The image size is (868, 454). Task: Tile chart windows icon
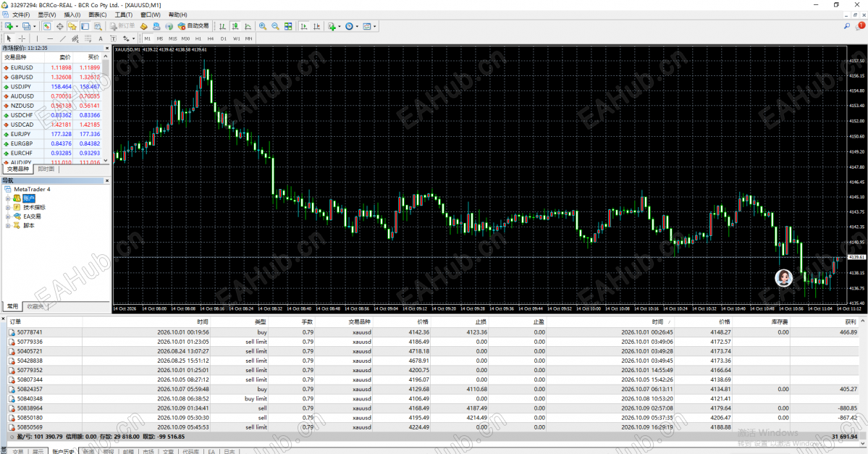click(x=288, y=26)
